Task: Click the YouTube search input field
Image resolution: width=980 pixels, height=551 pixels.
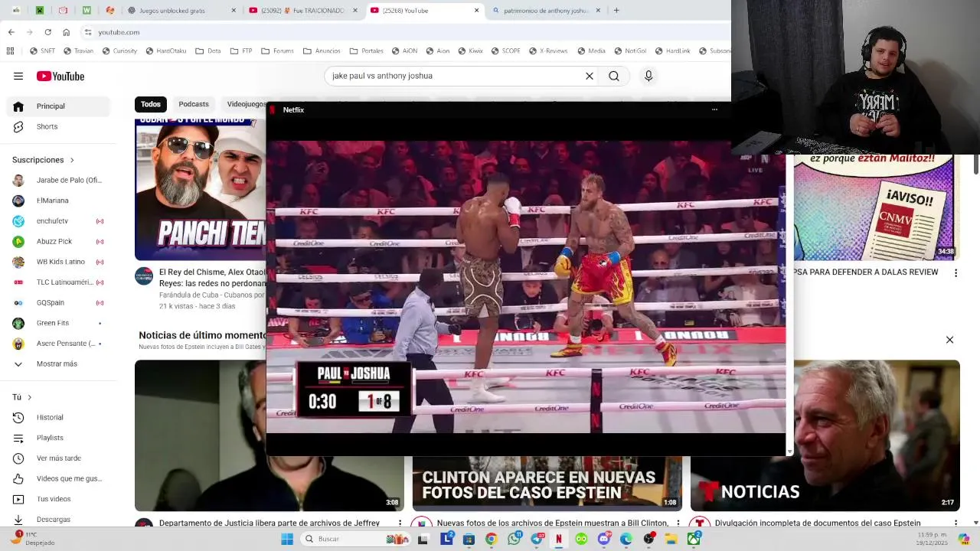Action: tap(456, 76)
